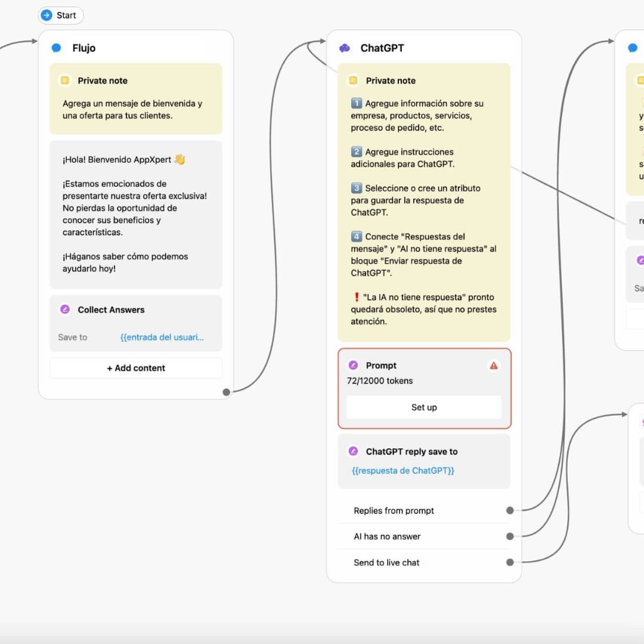Image resolution: width=644 pixels, height=644 pixels.
Task: Click the ChatGPT block title
Action: 382,48
